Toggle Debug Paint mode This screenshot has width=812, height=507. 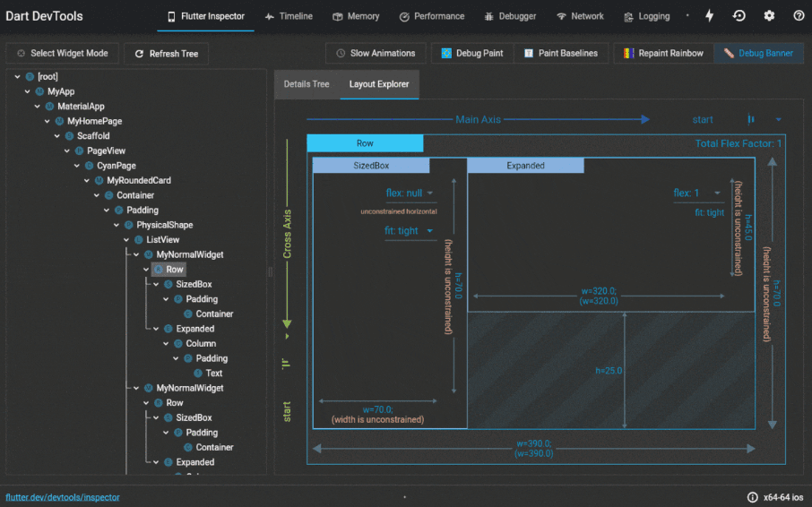pyautogui.click(x=472, y=54)
